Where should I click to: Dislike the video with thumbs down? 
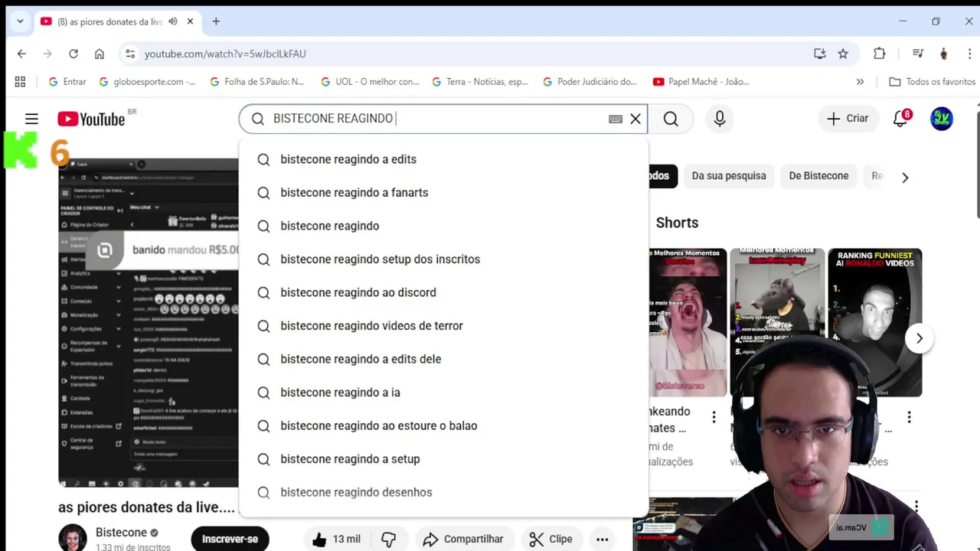(x=389, y=539)
